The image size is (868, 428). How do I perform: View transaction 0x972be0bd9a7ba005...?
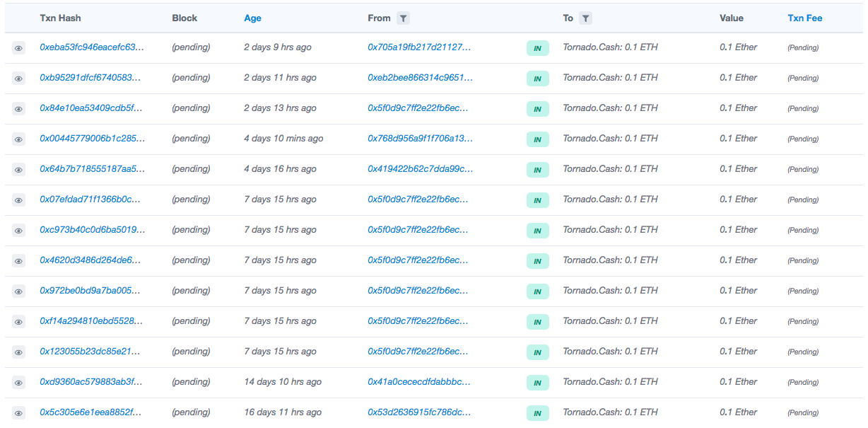tap(90, 291)
